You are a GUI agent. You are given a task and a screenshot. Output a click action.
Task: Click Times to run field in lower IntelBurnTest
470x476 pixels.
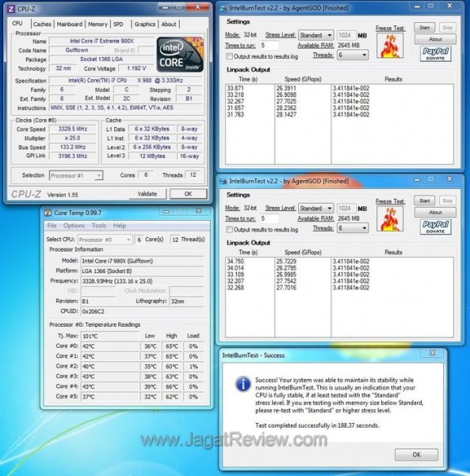269,218
